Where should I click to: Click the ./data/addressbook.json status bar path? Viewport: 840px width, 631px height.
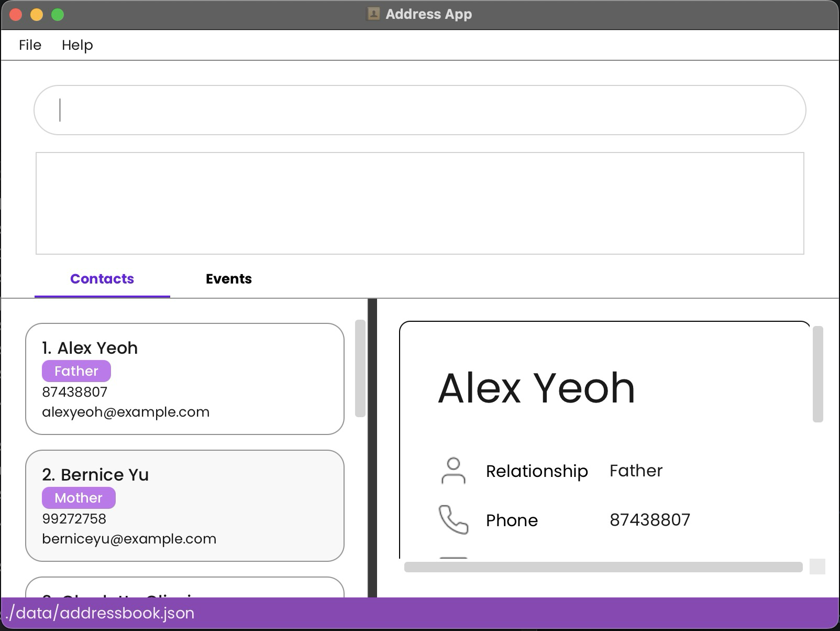(x=99, y=613)
